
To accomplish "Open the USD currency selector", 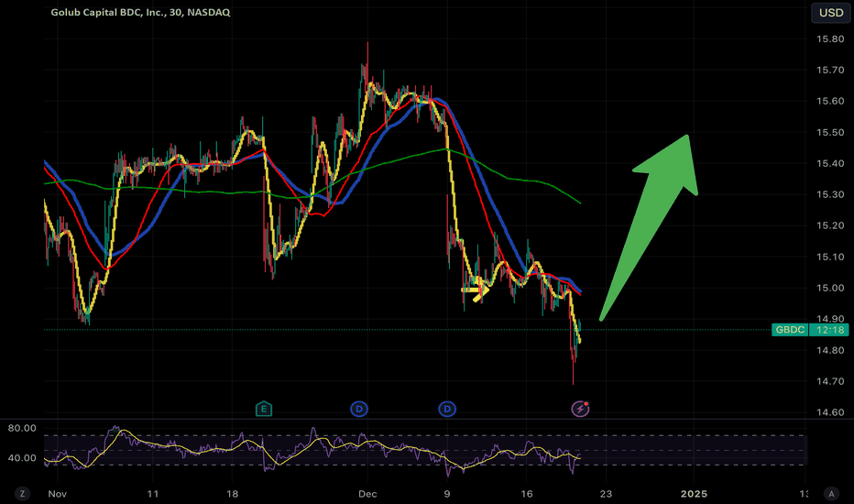I will tap(831, 13).
